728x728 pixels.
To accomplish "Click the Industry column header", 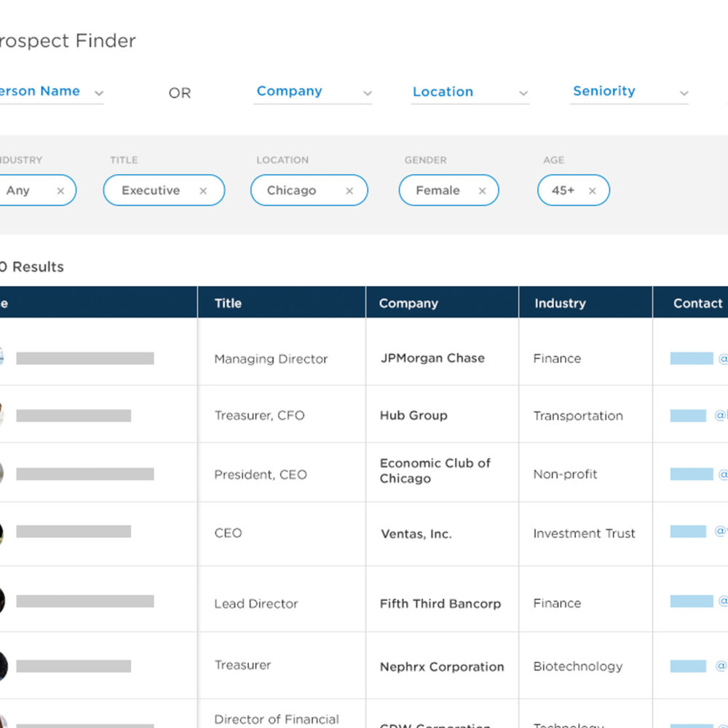I will (560, 303).
